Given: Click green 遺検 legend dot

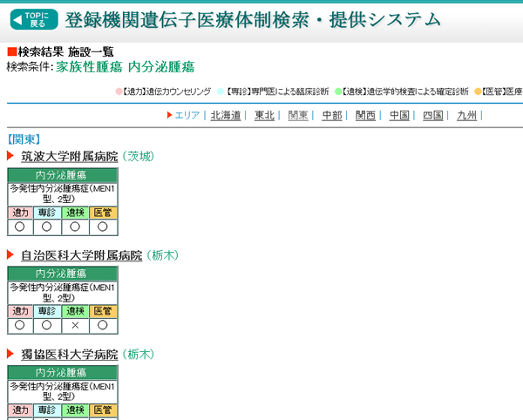Looking at the screenshot, I should point(338,91).
